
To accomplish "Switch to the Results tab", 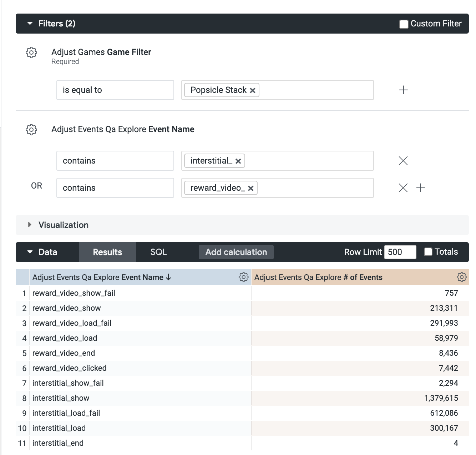I will (x=107, y=252).
